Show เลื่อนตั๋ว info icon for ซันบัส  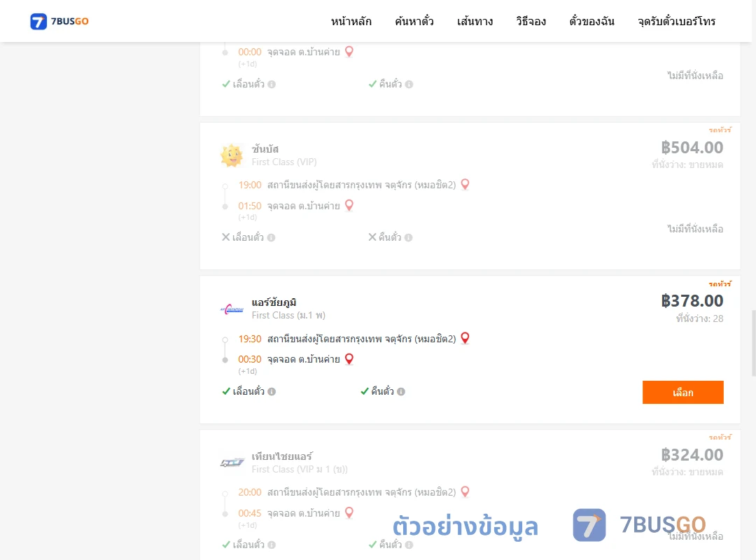pyautogui.click(x=272, y=237)
